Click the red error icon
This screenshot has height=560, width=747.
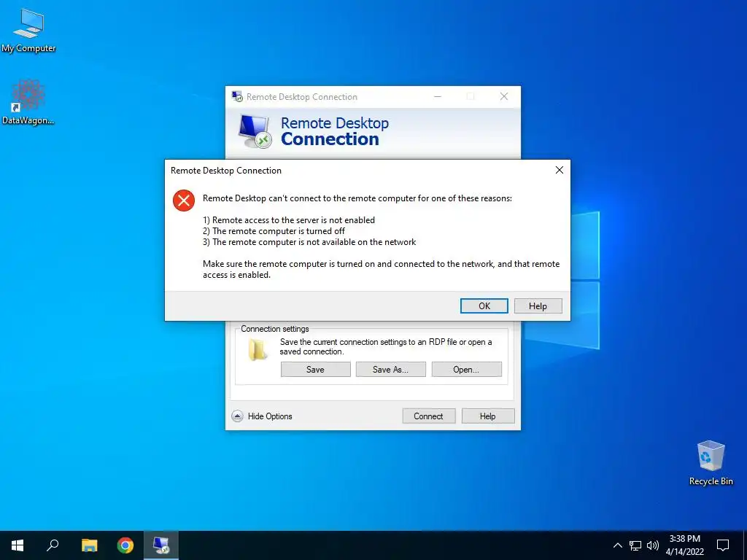click(183, 201)
